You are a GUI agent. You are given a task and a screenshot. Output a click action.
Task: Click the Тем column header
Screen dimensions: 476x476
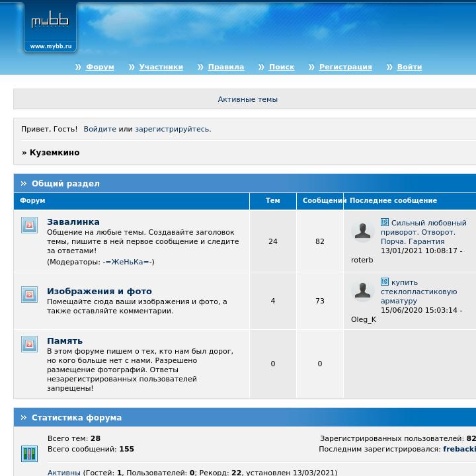click(273, 200)
